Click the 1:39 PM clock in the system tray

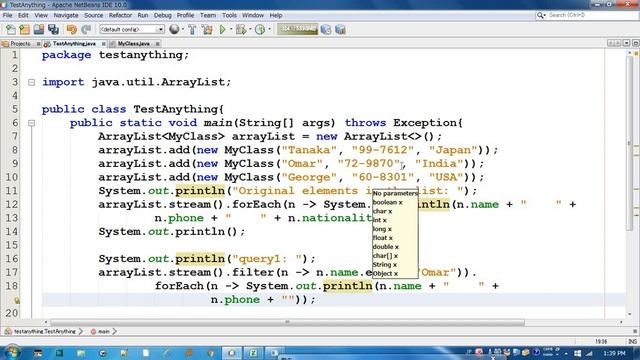613,353
